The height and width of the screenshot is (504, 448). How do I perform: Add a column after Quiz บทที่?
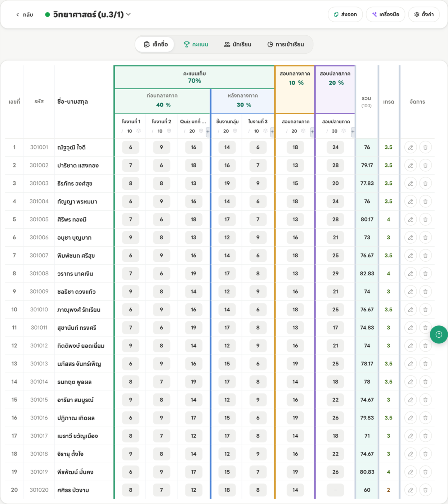[x=208, y=132]
